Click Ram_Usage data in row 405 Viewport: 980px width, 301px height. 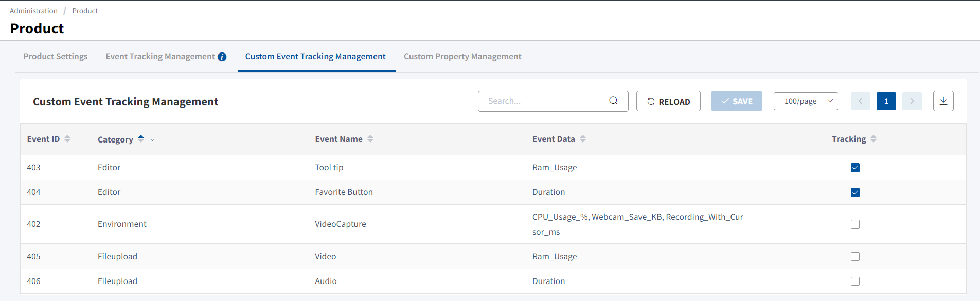tap(555, 256)
